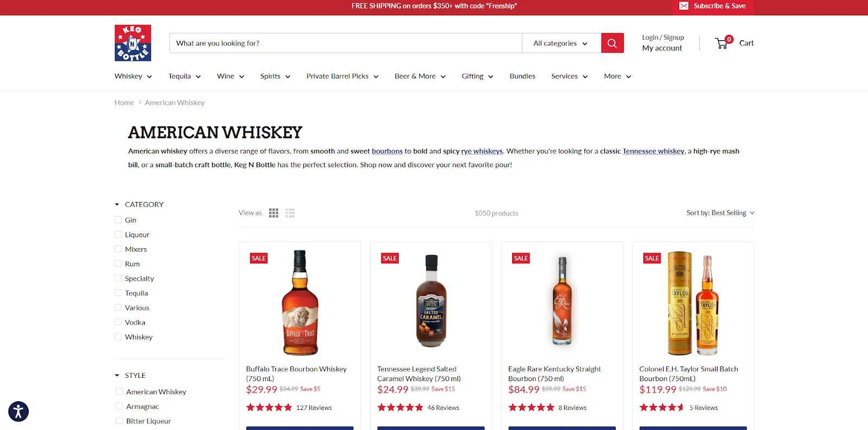
Task: Collapse the STYLE filter section
Action: click(130, 376)
